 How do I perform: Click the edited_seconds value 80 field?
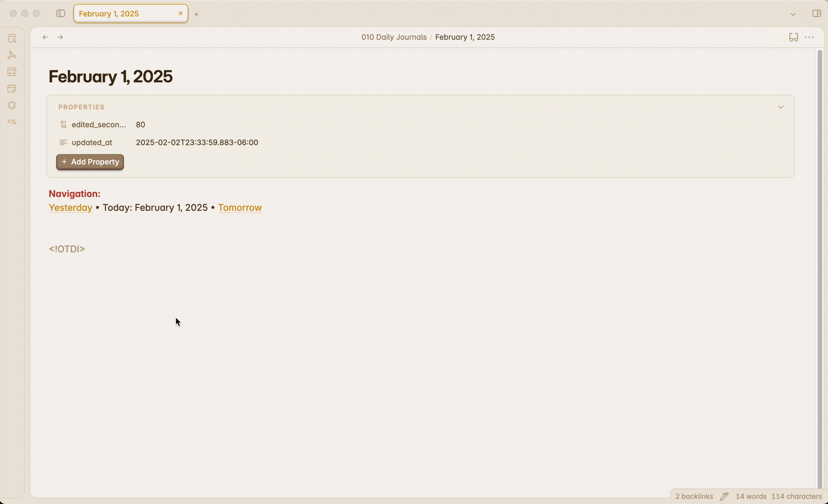pos(141,125)
